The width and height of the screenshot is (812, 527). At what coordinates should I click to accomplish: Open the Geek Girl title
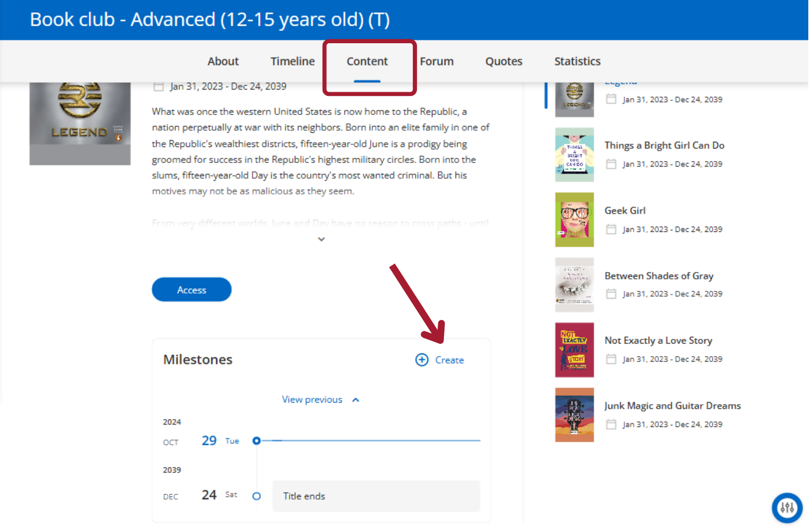click(x=625, y=210)
